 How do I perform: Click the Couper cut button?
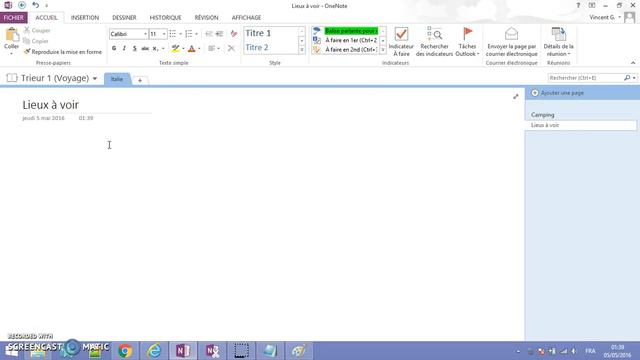37,30
